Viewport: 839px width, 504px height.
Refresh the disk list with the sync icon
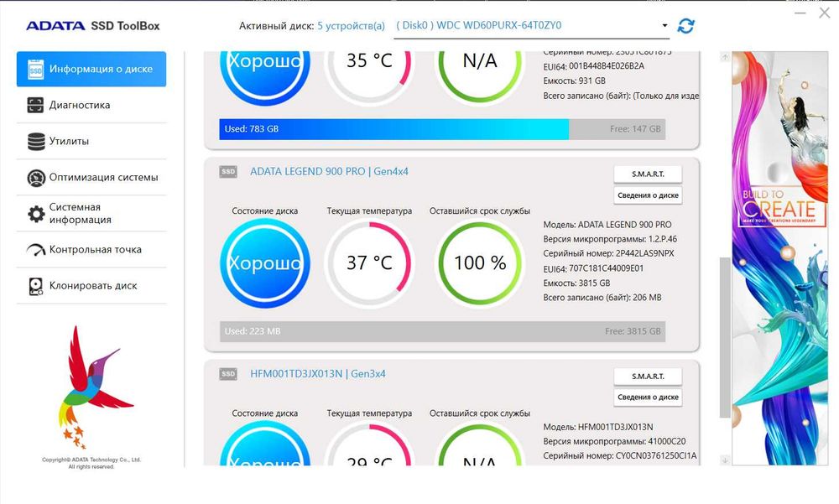click(x=686, y=26)
